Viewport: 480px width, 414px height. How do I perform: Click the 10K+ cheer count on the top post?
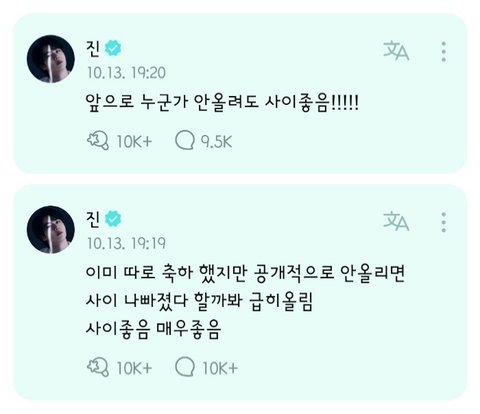tap(134, 142)
